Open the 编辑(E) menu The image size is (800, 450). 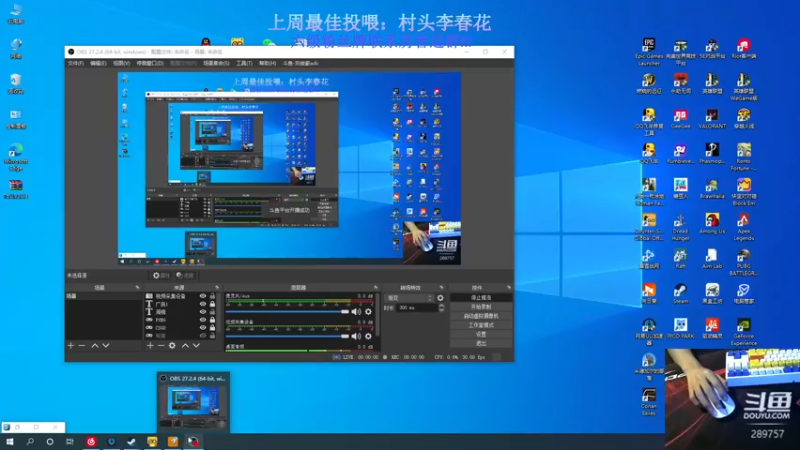(x=98, y=63)
